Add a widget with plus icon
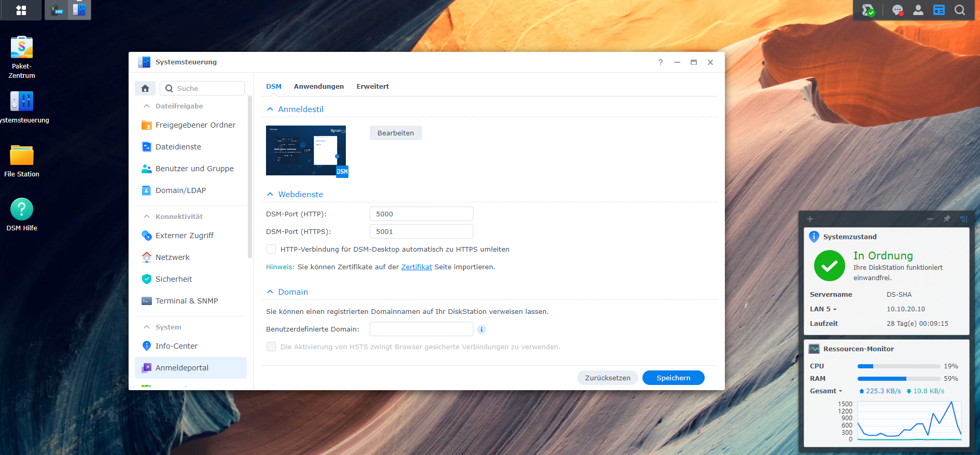 810,219
